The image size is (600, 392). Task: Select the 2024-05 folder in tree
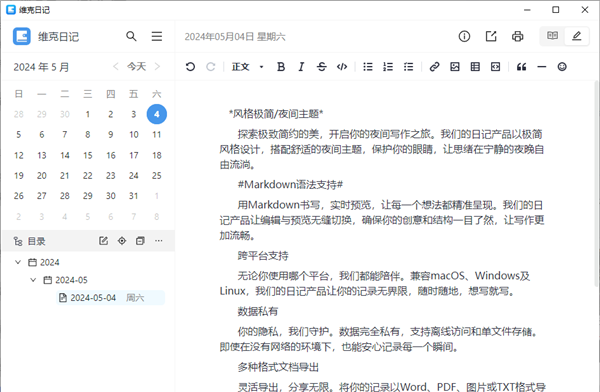65,280
